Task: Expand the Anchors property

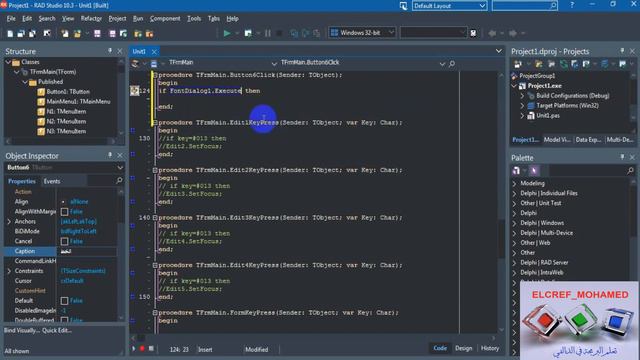Action: click(x=9, y=222)
